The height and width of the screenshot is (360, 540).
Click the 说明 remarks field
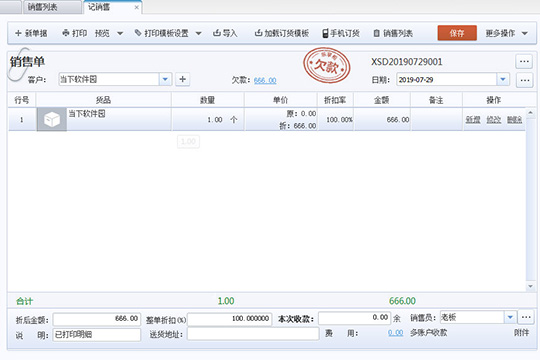(x=97, y=335)
